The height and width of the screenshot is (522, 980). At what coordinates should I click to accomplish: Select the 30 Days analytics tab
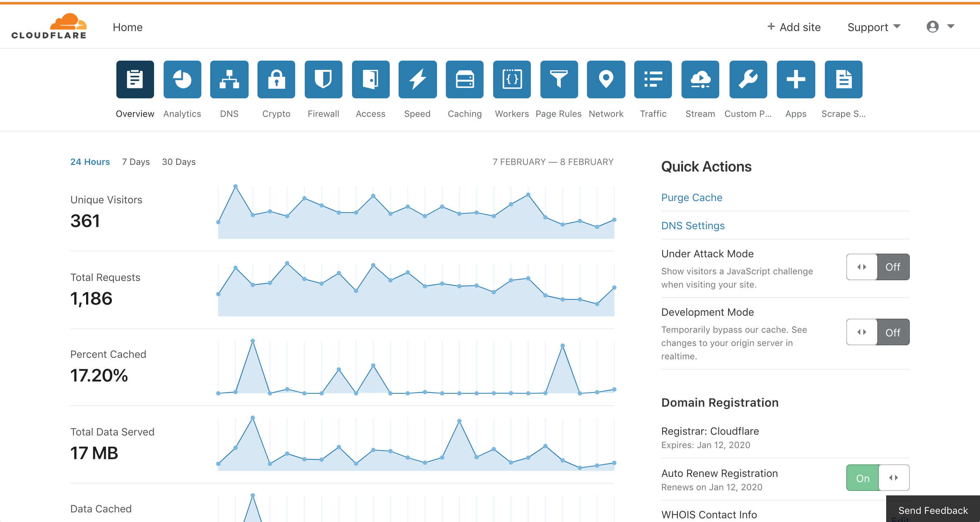tap(179, 162)
